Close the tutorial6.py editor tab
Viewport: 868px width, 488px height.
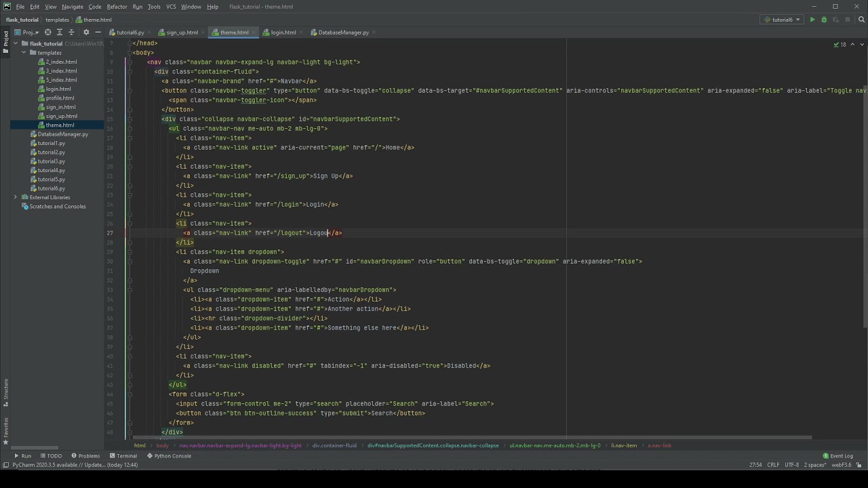click(149, 33)
